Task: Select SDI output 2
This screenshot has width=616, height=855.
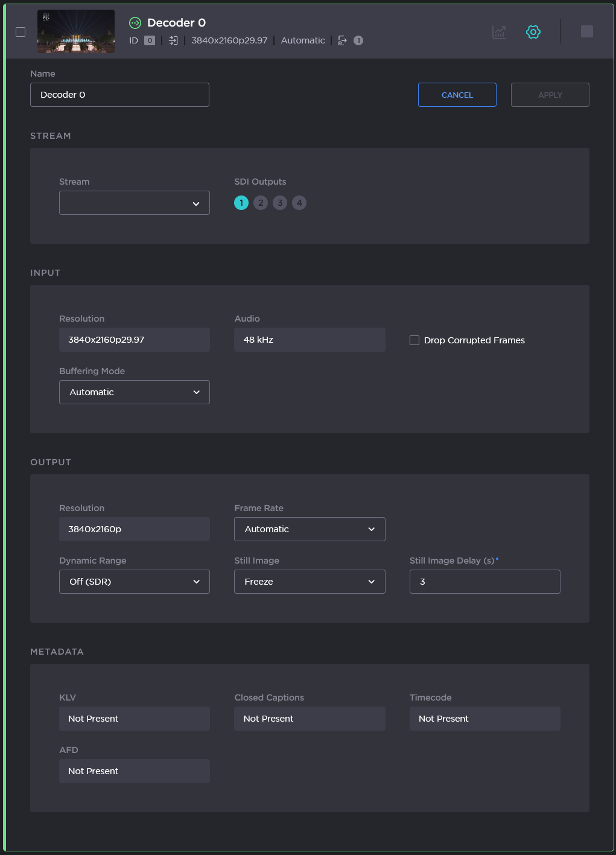Action: point(261,203)
